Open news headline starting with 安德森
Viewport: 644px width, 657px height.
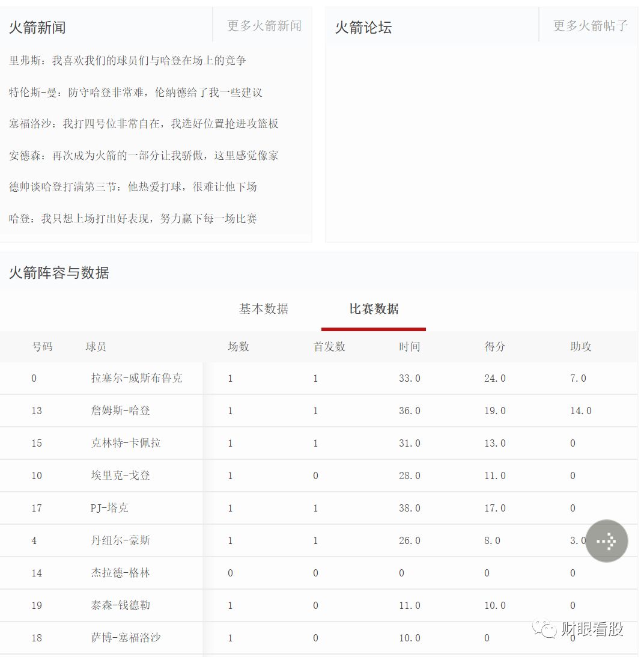click(144, 156)
